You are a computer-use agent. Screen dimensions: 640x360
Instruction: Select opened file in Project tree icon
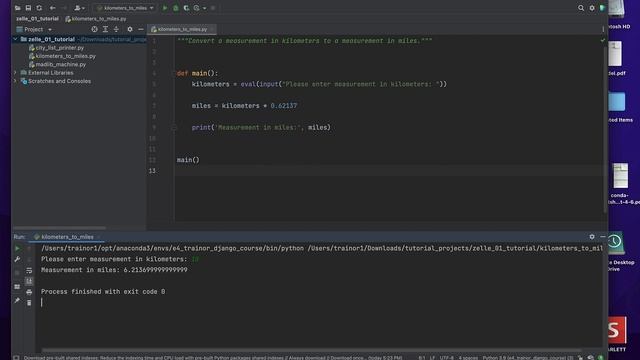(x=94, y=29)
